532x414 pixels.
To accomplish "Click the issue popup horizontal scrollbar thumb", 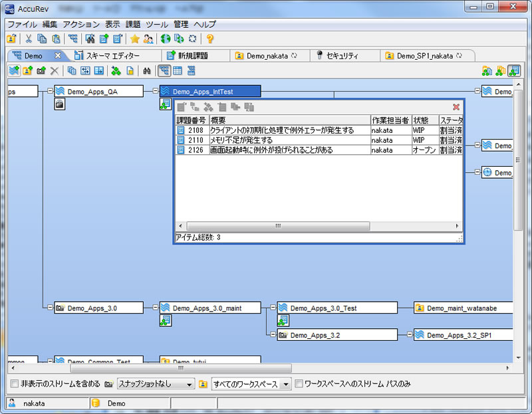I will [278, 226].
